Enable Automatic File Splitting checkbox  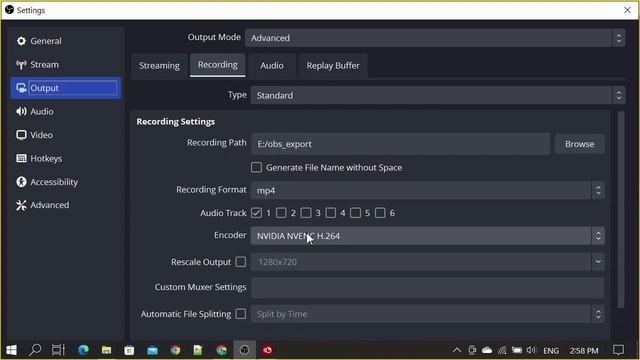tap(241, 313)
